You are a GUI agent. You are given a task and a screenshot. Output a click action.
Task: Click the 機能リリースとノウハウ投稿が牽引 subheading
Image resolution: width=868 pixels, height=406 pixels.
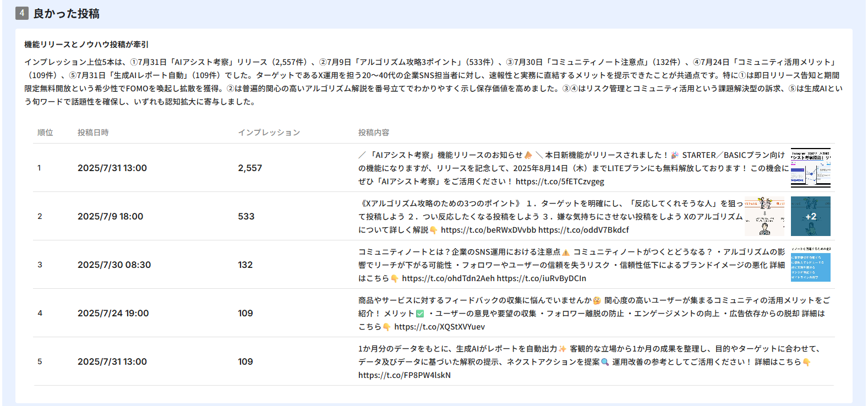tap(86, 45)
